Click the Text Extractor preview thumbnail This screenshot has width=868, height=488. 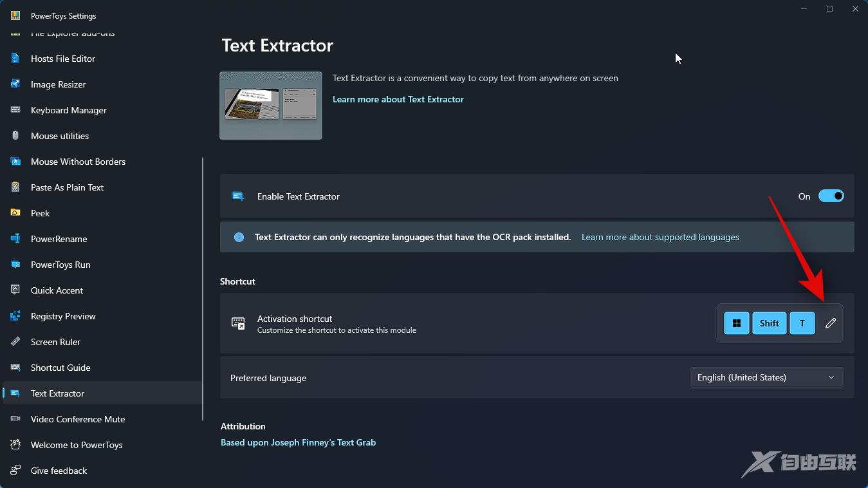click(x=271, y=106)
